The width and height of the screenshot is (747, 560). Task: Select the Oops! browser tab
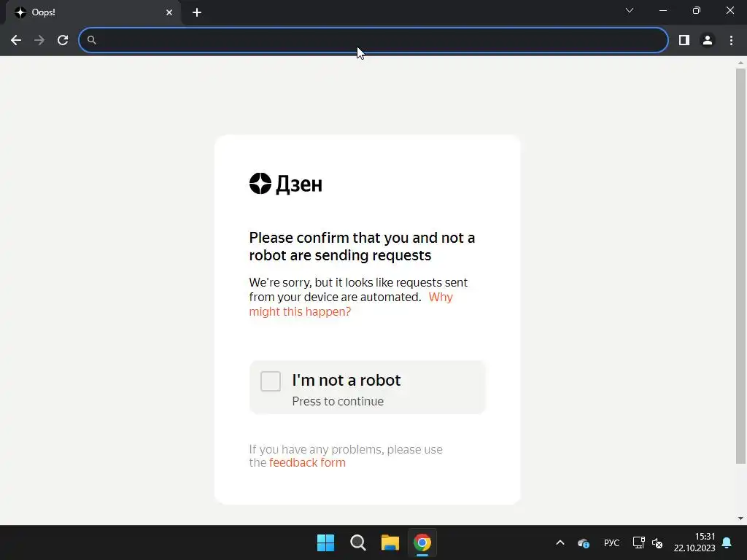tap(93, 12)
